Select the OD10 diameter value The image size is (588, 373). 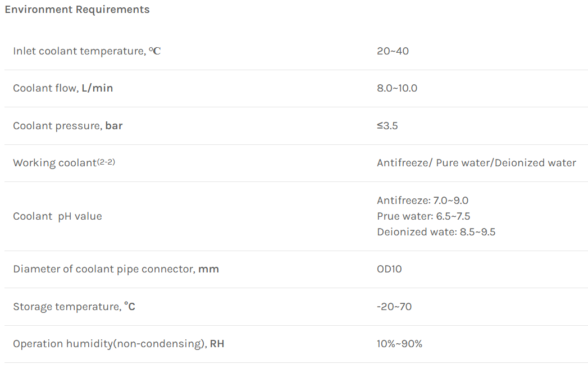[389, 269]
